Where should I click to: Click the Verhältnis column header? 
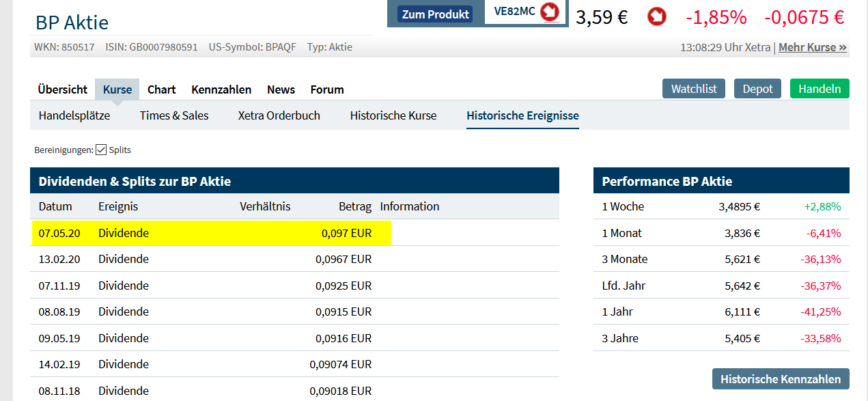coord(265,206)
